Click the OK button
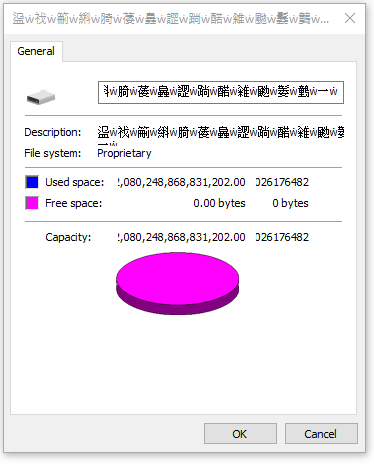The width and height of the screenshot is (374, 464). pyautogui.click(x=240, y=434)
